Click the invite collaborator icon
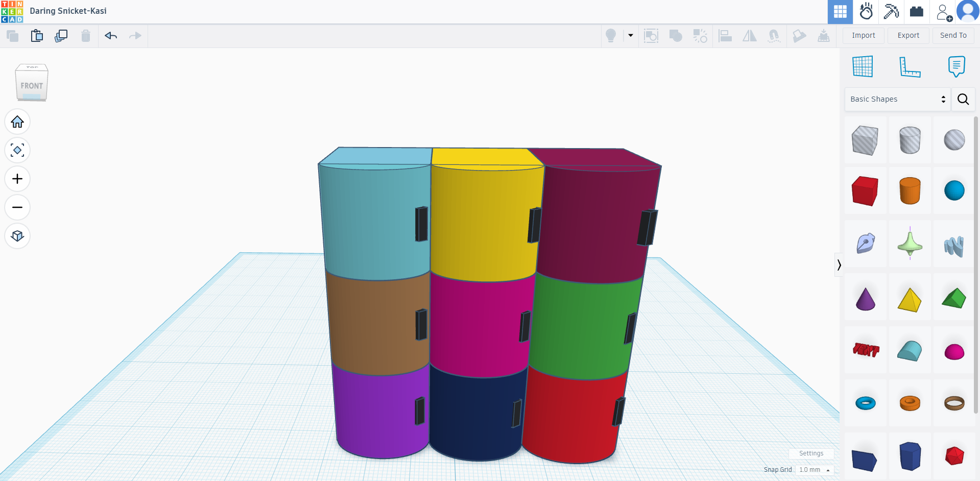This screenshot has width=980, height=481. tap(944, 12)
